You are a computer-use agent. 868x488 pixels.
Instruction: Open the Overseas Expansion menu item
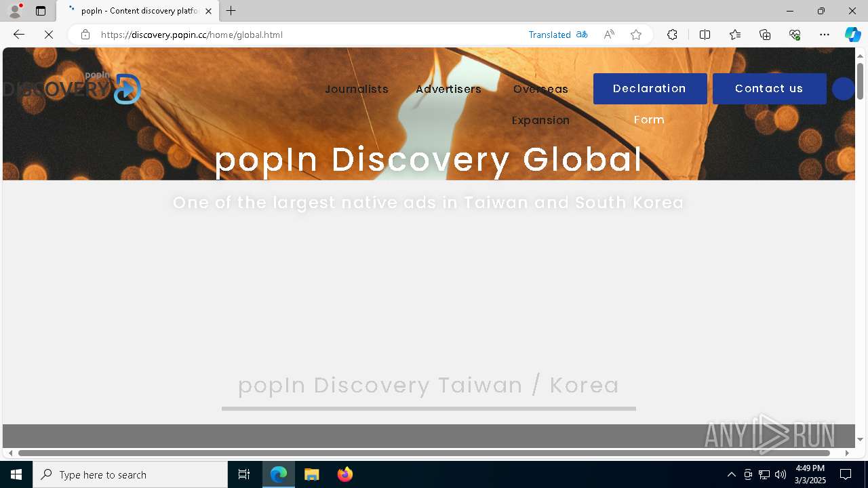(x=540, y=104)
